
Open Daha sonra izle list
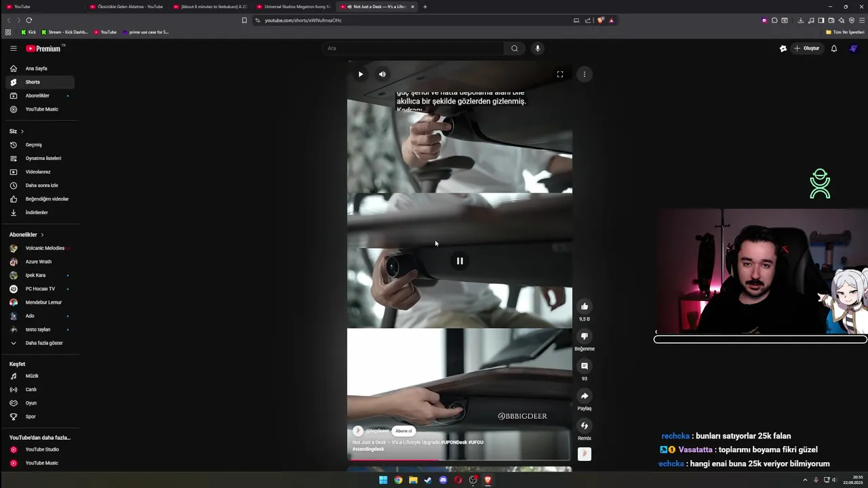click(x=40, y=186)
